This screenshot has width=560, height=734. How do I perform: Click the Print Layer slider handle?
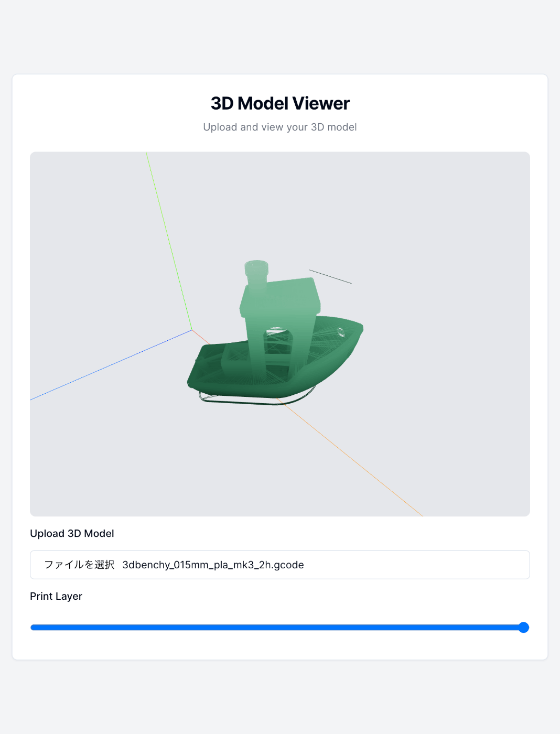click(x=523, y=628)
